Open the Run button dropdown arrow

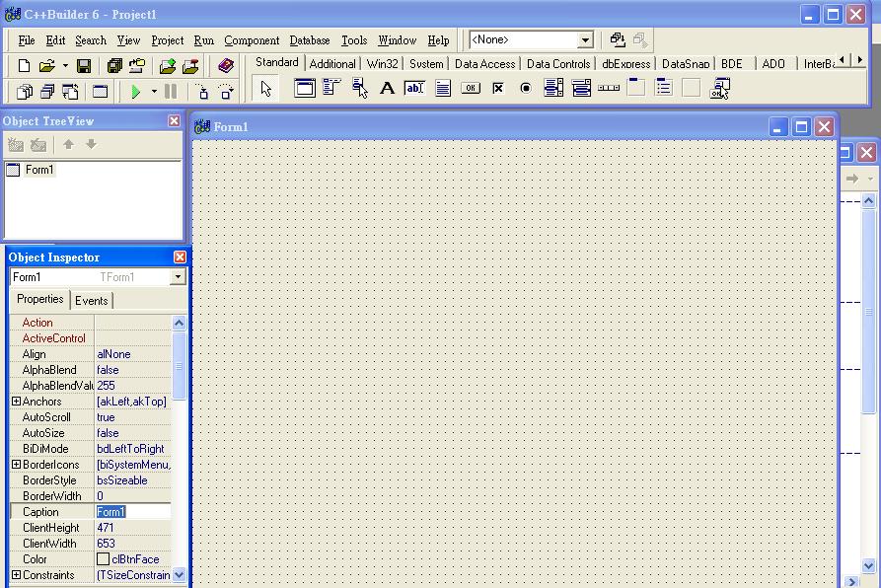154,92
